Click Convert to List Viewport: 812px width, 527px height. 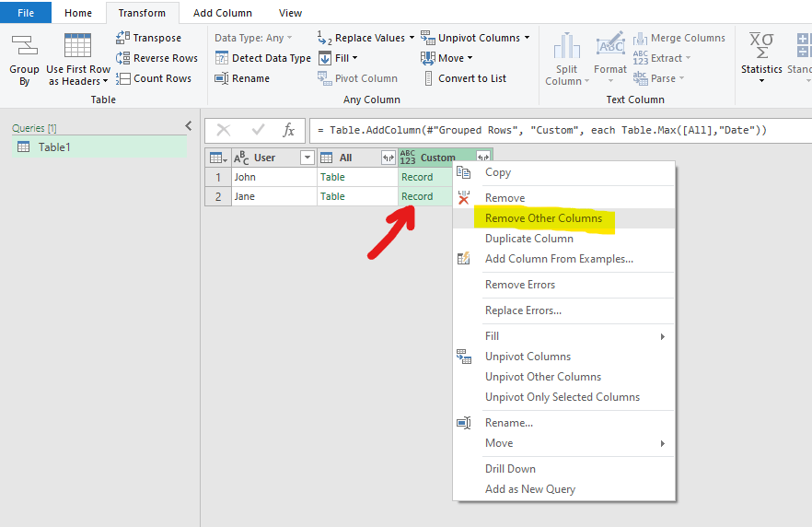coord(465,78)
